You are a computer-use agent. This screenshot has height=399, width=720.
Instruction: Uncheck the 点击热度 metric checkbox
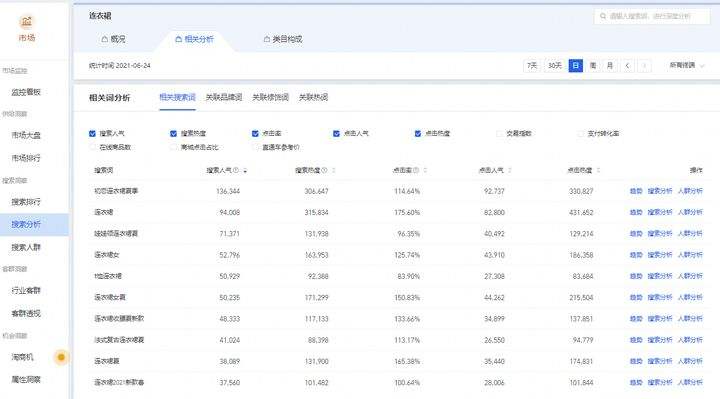417,134
